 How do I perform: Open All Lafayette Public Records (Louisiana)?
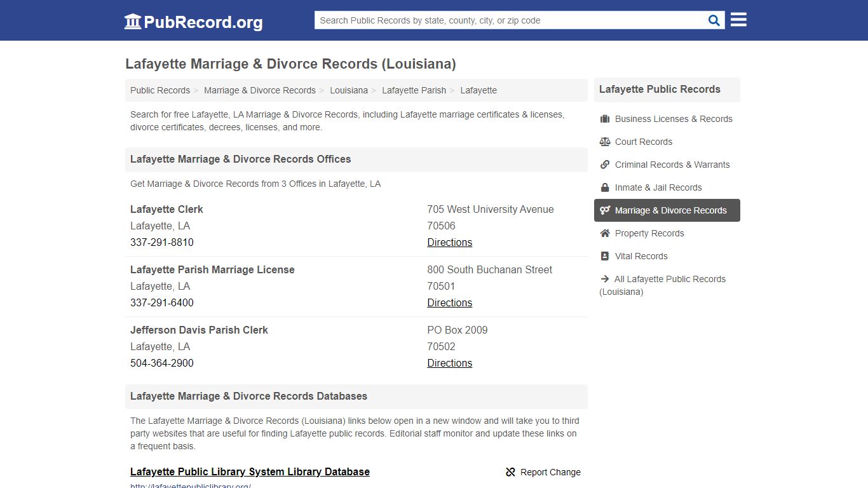667,285
